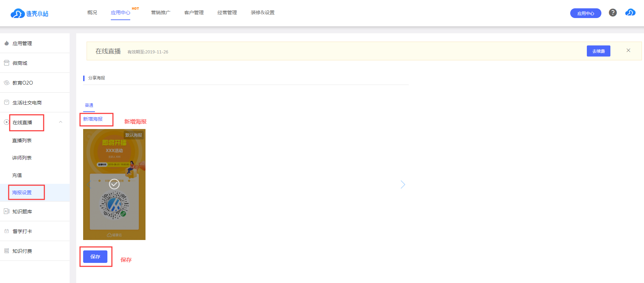Click the 有效期至:2019-11-26 text
Image resolution: width=644 pixels, height=283 pixels.
(x=148, y=52)
